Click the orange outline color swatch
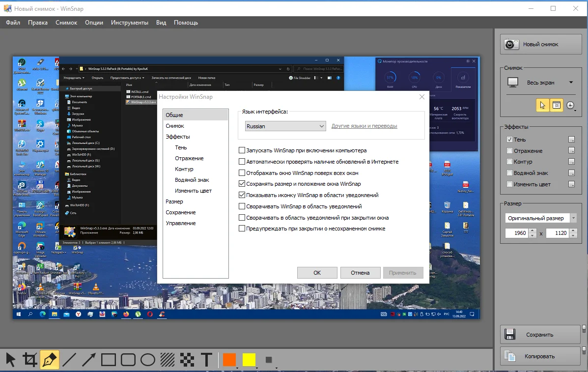 click(229, 360)
